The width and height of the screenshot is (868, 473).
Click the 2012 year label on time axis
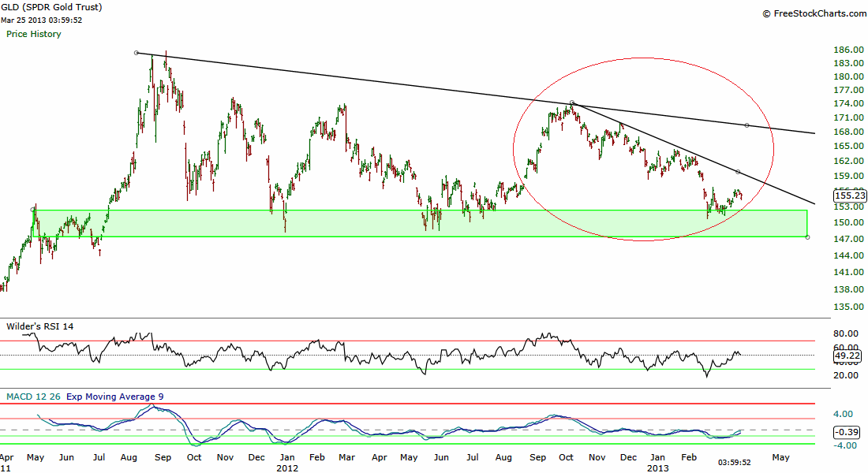pyautogui.click(x=287, y=468)
